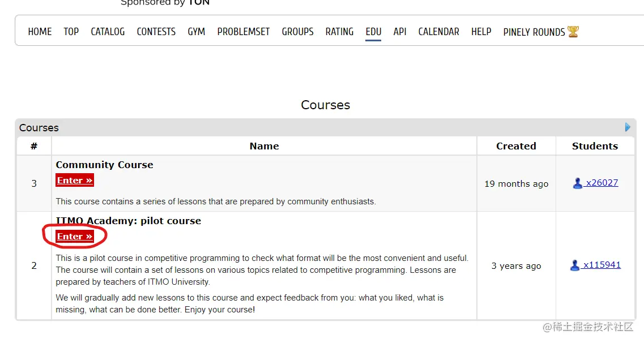This screenshot has width=644, height=343.
Task: Click the user icon beside x26027
Action: 578,183
